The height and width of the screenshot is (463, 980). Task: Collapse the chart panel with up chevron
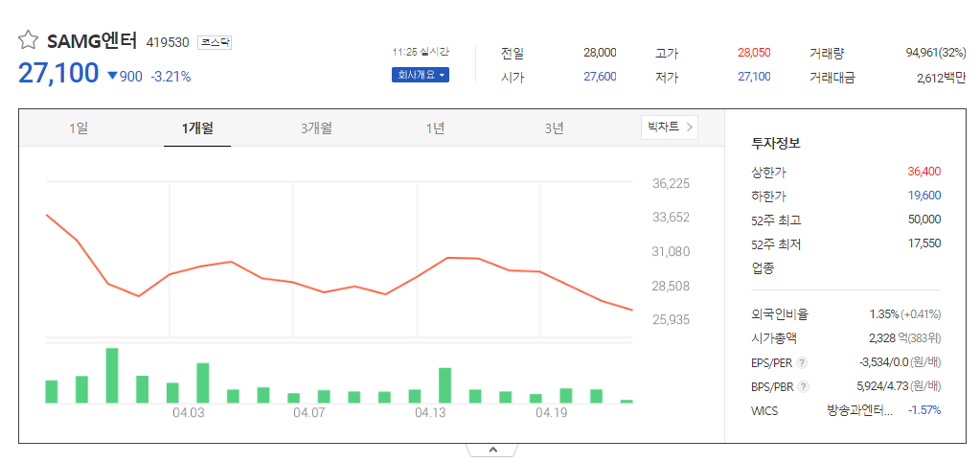(492, 450)
